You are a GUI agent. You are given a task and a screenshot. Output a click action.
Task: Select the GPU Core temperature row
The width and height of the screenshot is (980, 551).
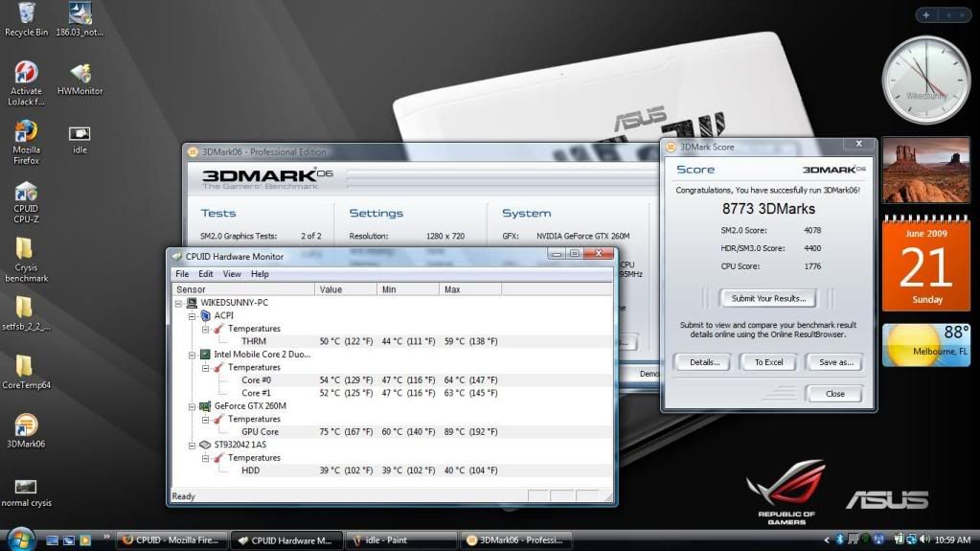[392, 431]
